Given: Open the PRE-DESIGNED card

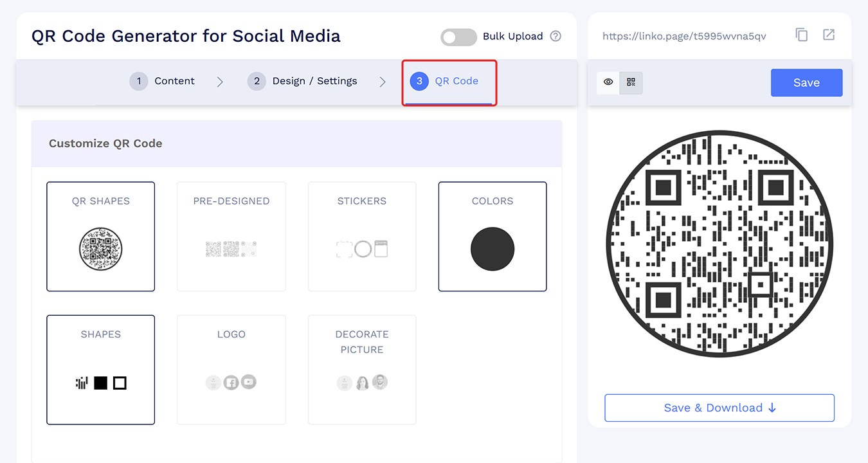Looking at the screenshot, I should pyautogui.click(x=231, y=237).
